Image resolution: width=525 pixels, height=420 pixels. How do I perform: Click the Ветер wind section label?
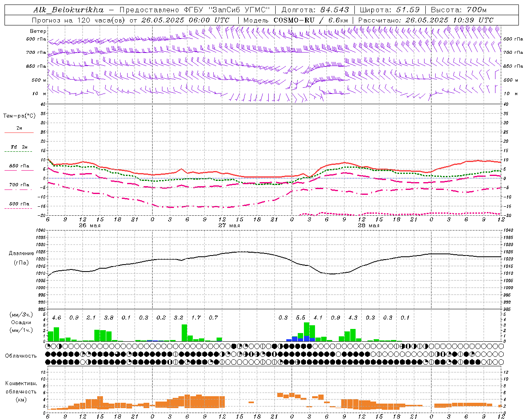38,31
